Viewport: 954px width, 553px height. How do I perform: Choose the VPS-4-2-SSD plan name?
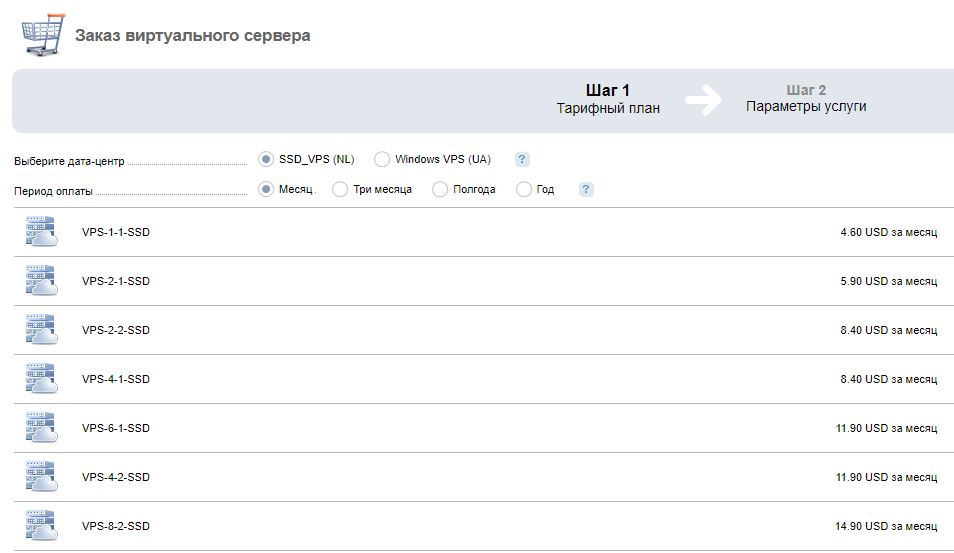(116, 477)
